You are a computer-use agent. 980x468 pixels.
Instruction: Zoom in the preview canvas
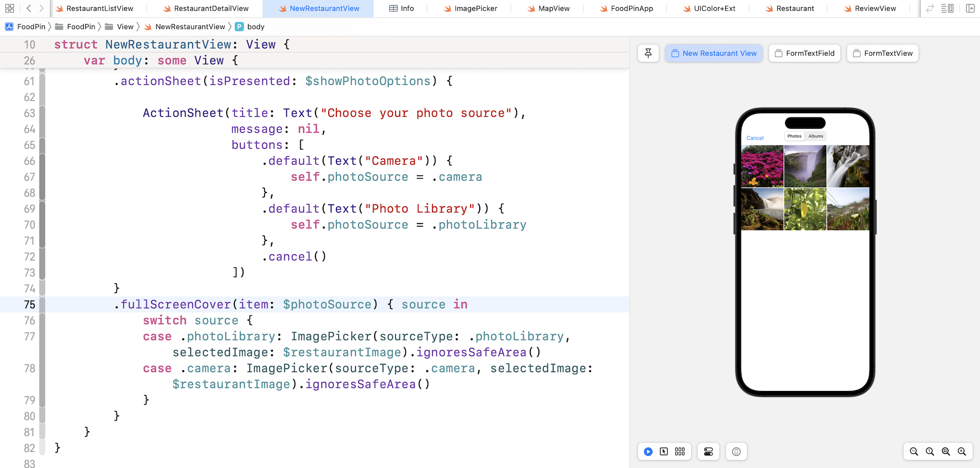pos(962,452)
